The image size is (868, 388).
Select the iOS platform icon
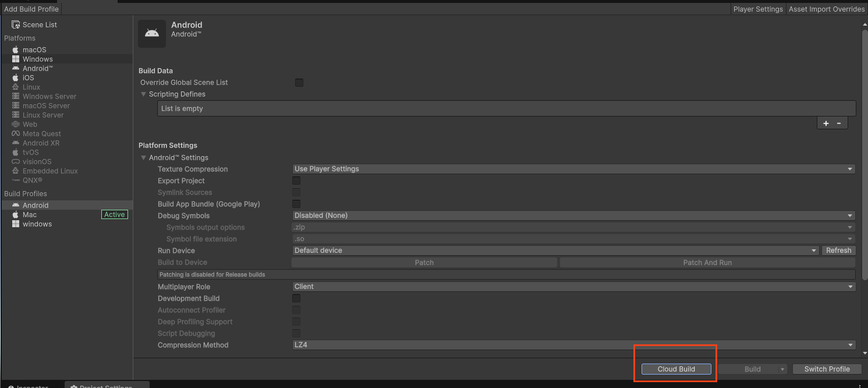tap(16, 77)
